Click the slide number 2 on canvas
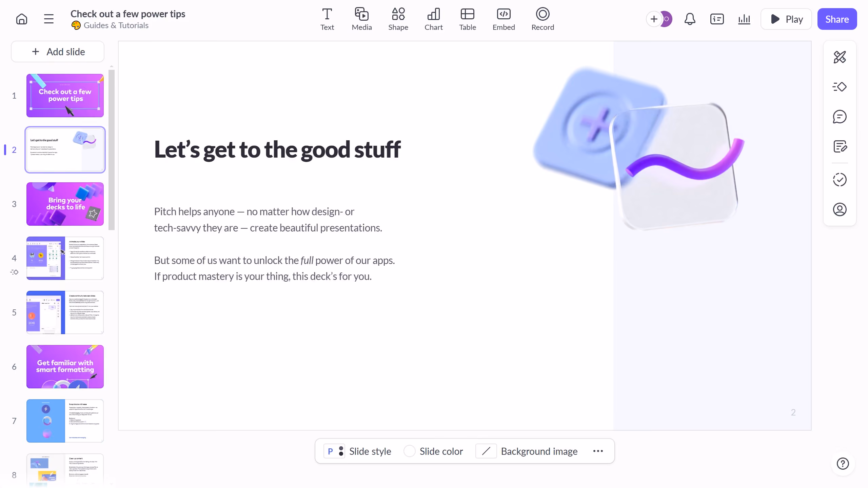Screen dimensions: 868x488 [793, 412]
